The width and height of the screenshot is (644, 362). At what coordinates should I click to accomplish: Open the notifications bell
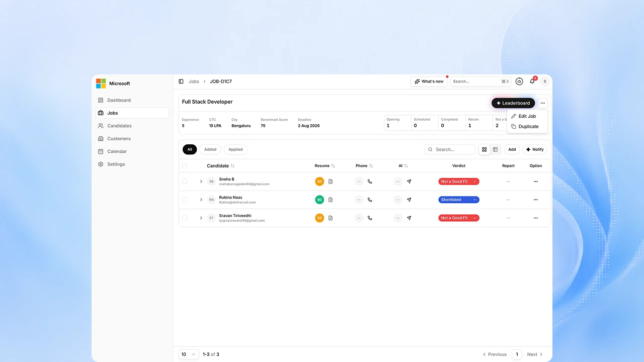click(x=532, y=81)
